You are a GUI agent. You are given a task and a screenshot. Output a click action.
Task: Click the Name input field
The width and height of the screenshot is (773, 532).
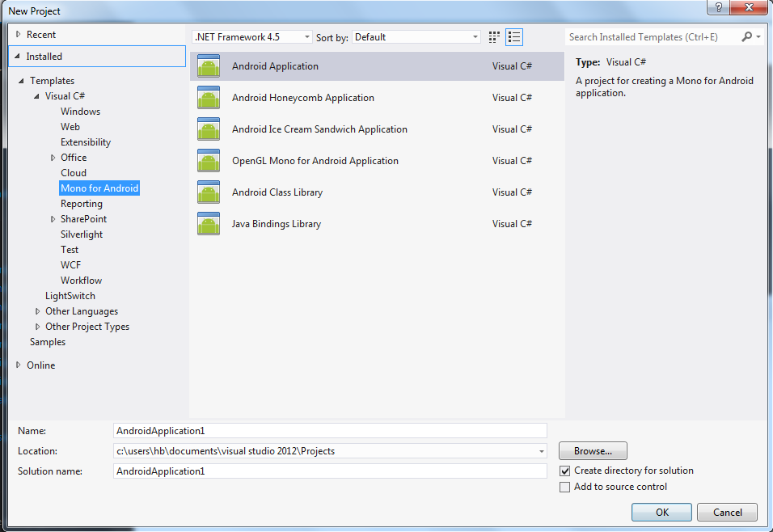330,431
